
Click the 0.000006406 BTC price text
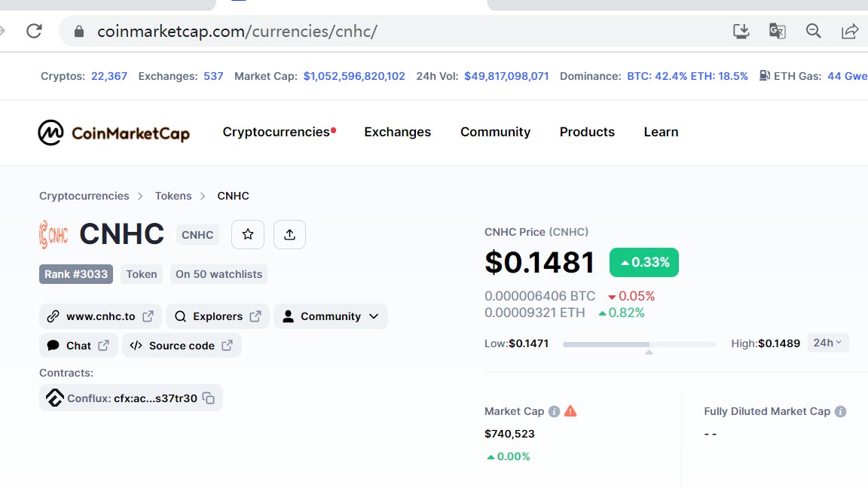pos(539,296)
